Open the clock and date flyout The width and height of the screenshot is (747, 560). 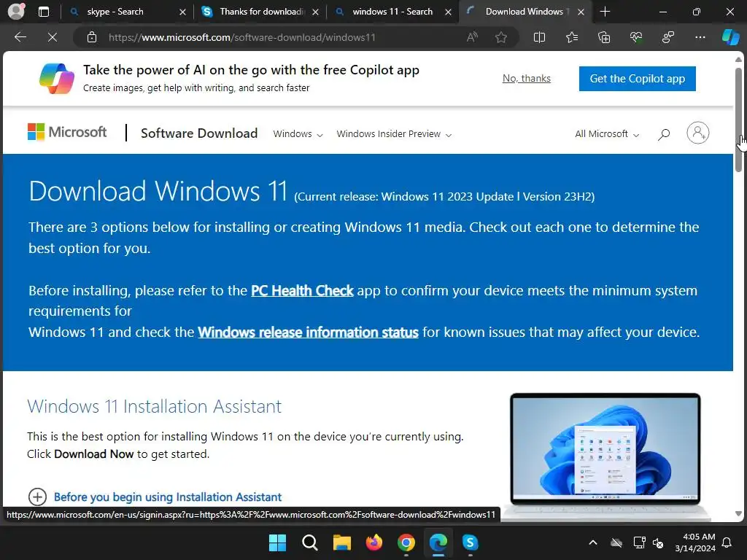(695, 542)
